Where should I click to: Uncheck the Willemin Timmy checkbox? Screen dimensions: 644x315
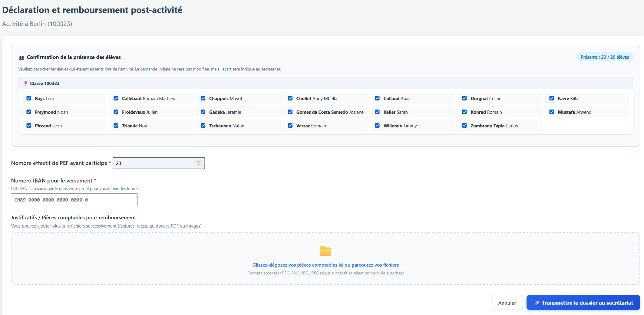[x=377, y=126]
